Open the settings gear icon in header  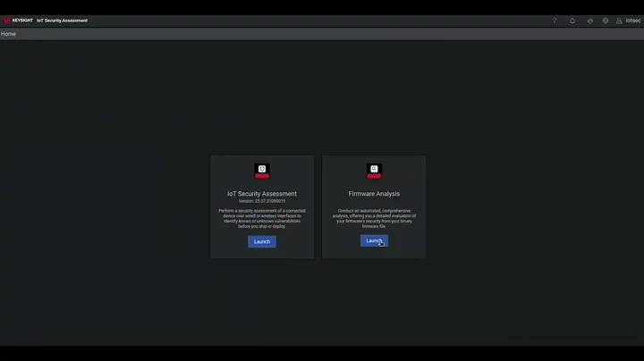pos(606,21)
